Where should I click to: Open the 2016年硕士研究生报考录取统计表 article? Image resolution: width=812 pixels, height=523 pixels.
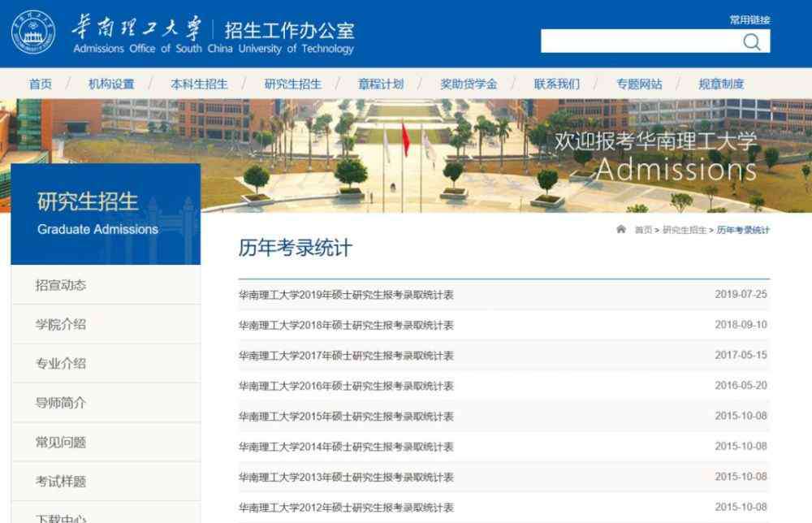[346, 386]
